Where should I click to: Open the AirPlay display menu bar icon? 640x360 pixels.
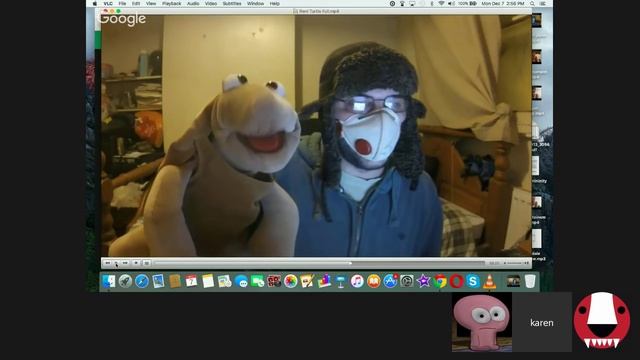412,3
